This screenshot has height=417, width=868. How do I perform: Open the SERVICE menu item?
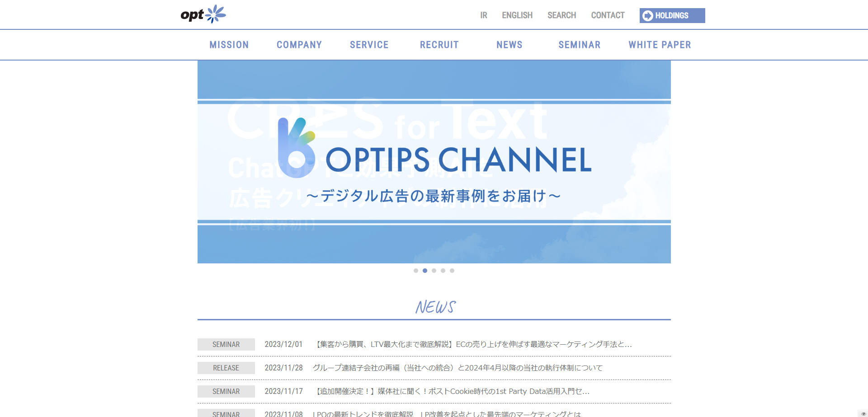[369, 45]
